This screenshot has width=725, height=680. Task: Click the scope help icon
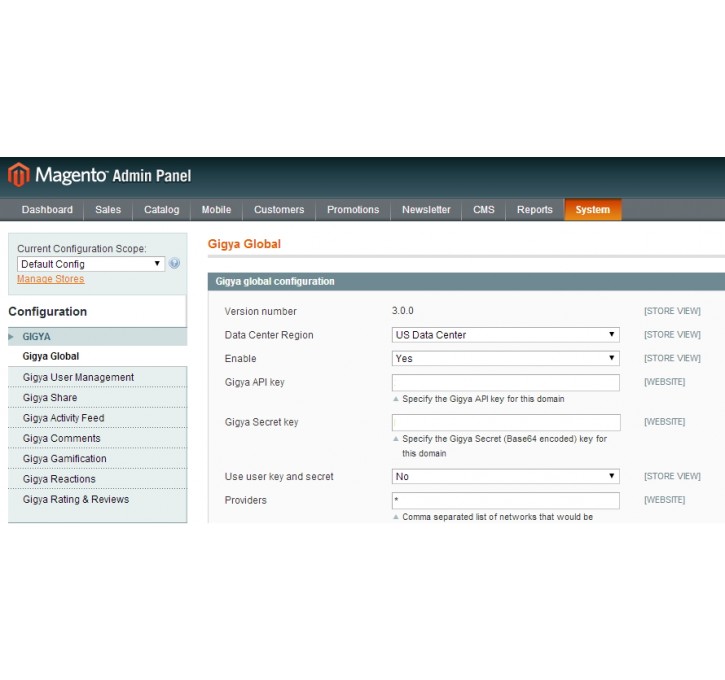174,263
